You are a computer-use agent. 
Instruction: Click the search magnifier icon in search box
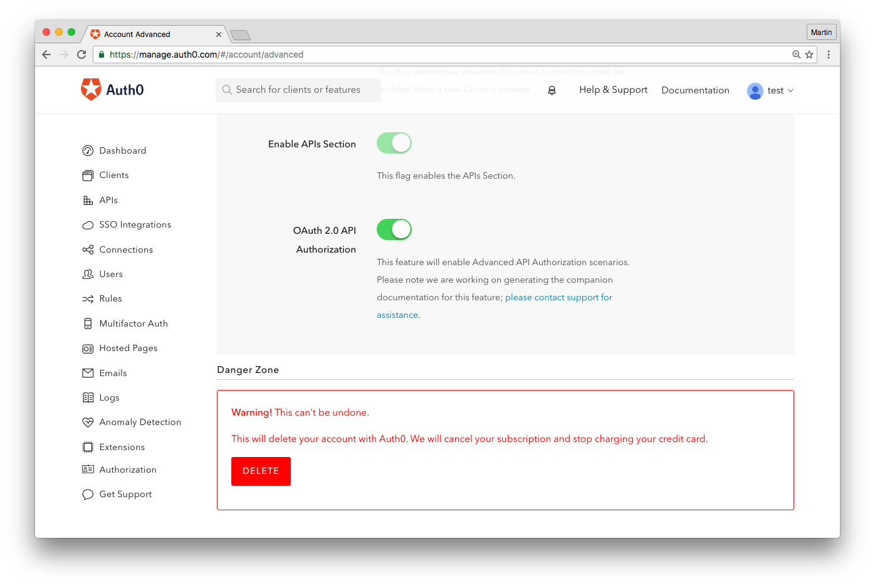coord(227,90)
